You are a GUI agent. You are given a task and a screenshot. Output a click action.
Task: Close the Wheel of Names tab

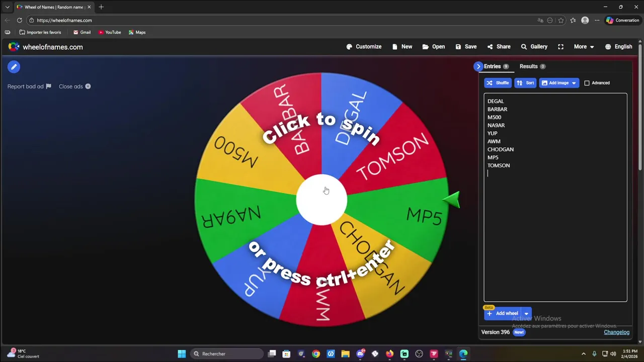tap(89, 7)
